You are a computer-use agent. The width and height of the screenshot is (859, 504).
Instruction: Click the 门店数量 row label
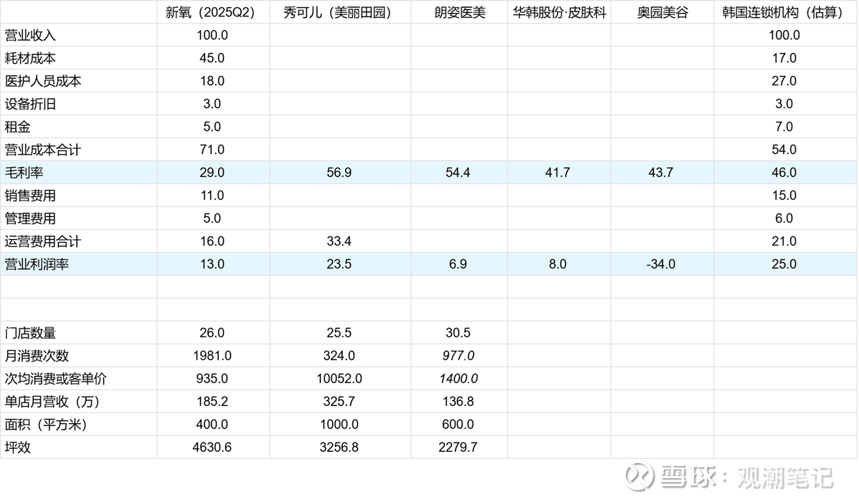point(30,334)
